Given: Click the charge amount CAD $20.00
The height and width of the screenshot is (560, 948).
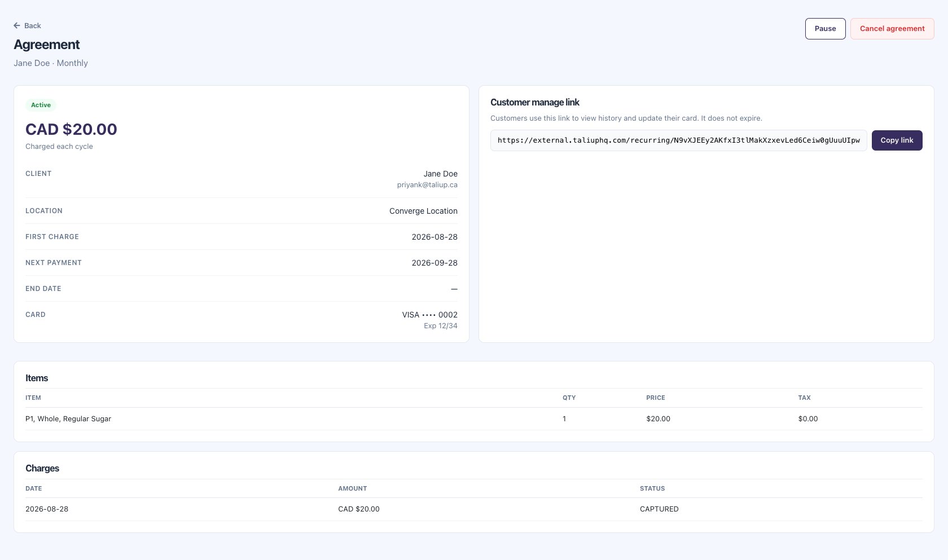Looking at the screenshot, I should point(359,509).
